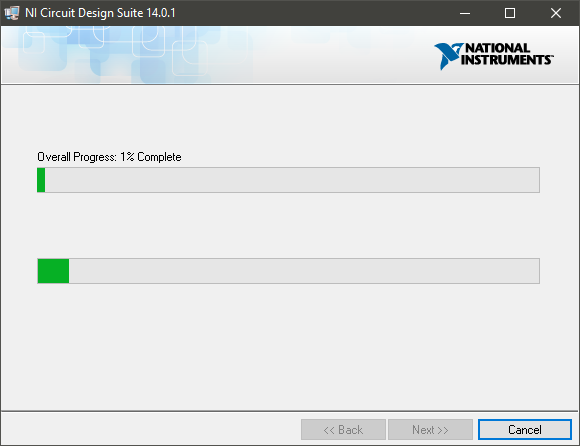
Task: Minimize the installer window
Action: pyautogui.click(x=465, y=13)
